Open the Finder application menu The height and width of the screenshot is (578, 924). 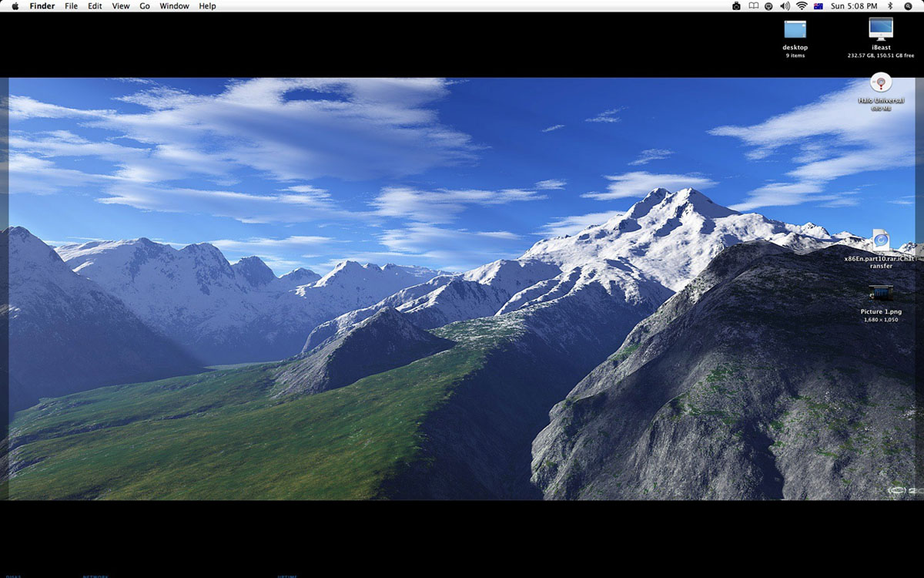coord(42,6)
